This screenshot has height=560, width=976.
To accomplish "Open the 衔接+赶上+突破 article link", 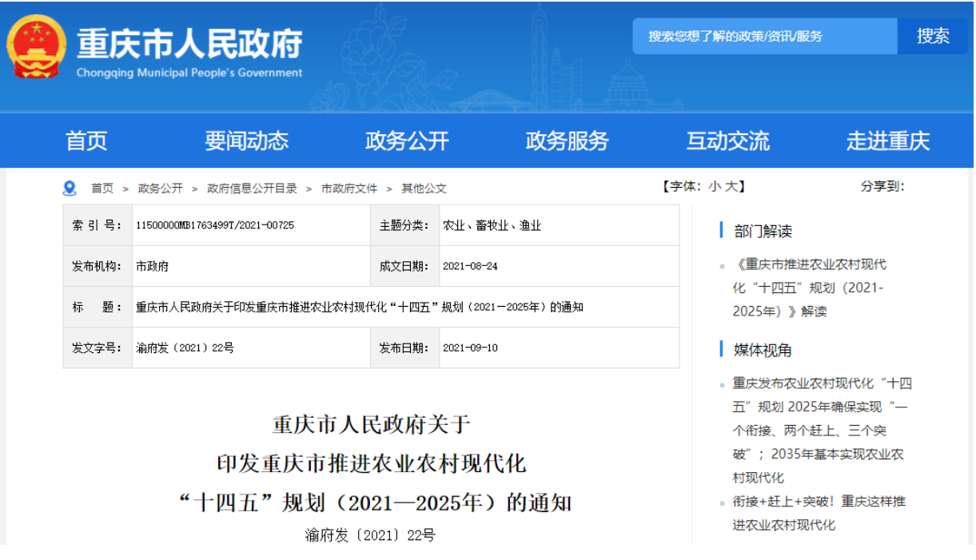I will (x=819, y=513).
